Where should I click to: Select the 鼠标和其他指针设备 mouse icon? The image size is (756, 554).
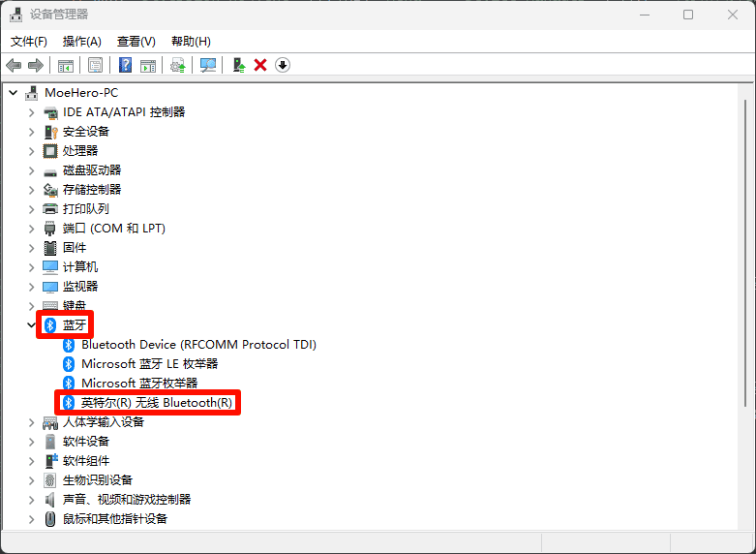click(50, 519)
